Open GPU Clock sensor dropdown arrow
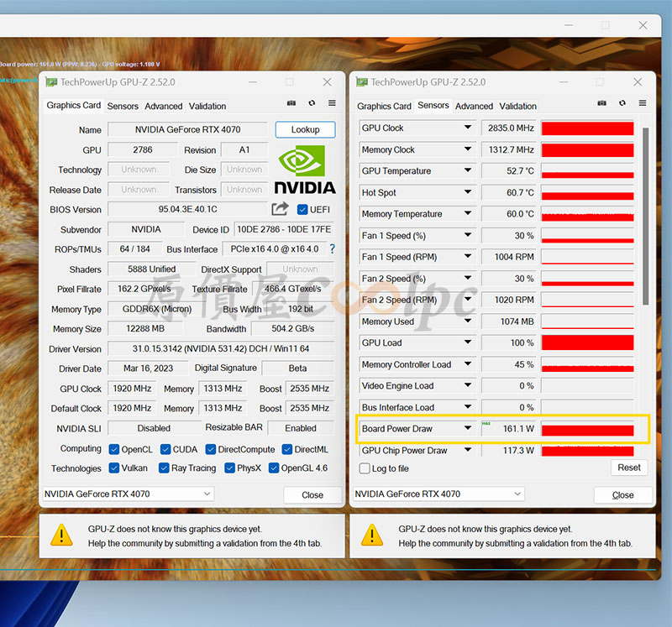The image size is (672, 627). [x=468, y=128]
